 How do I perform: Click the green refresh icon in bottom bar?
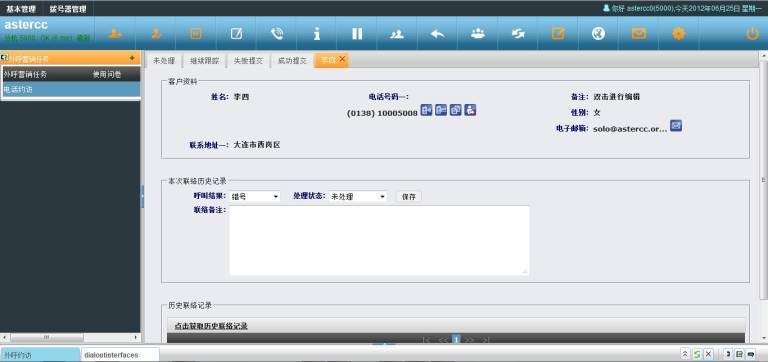click(x=696, y=354)
